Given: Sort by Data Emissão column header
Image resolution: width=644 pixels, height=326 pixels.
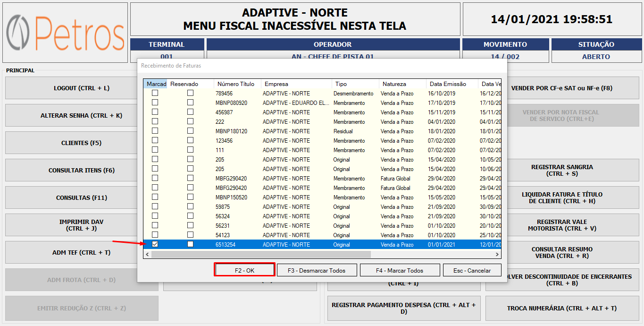Looking at the screenshot, I should coord(452,84).
